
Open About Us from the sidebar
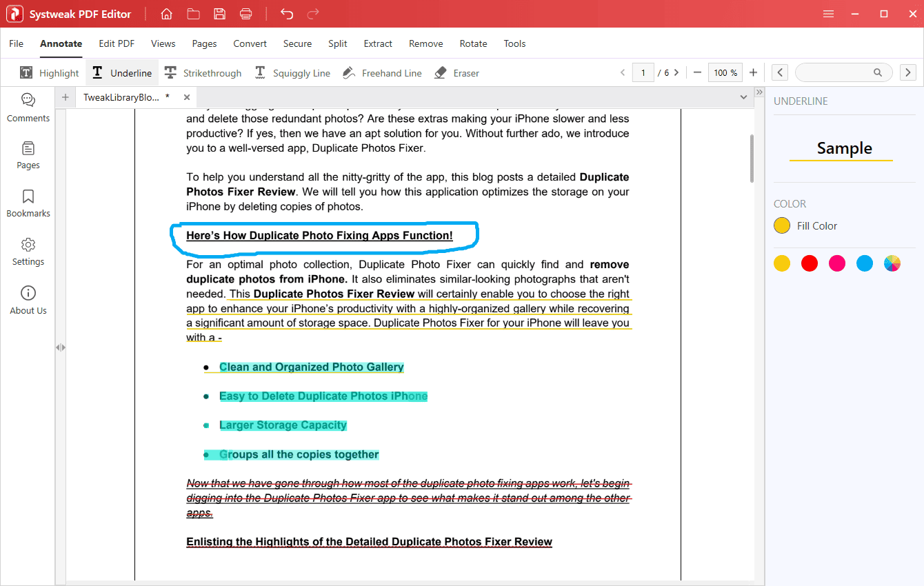click(28, 301)
